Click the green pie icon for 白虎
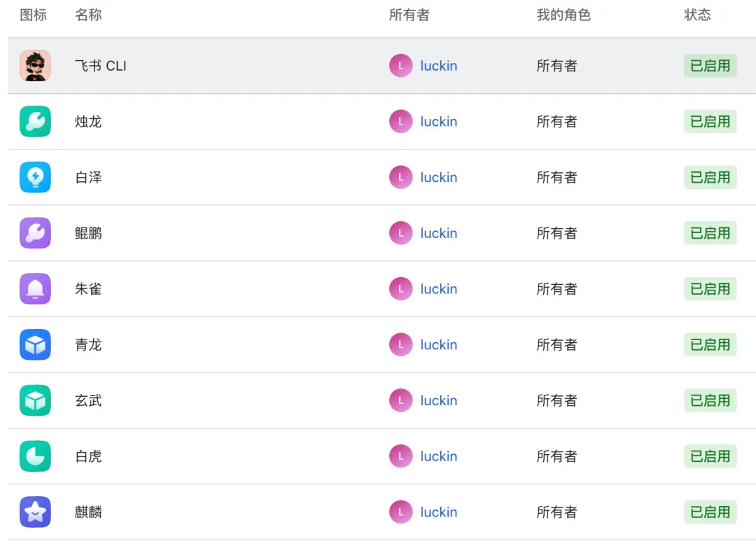The height and width of the screenshot is (555, 756). click(x=35, y=456)
